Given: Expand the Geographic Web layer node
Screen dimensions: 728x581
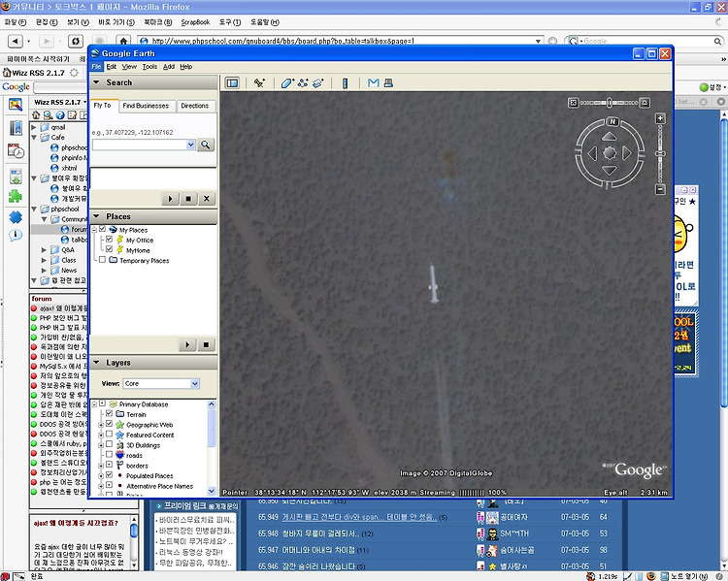Looking at the screenshot, I should tap(101, 425).
